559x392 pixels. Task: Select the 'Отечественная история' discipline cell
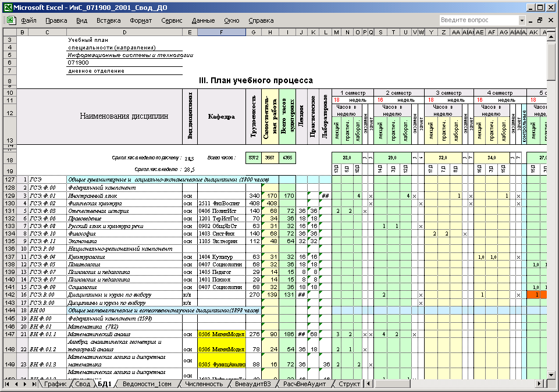[124, 211]
